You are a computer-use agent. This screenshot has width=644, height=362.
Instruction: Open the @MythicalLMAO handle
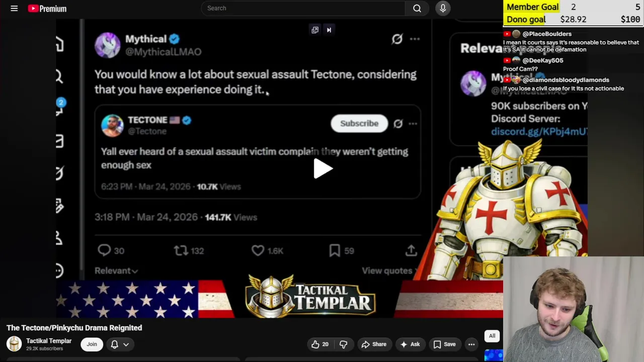(163, 52)
